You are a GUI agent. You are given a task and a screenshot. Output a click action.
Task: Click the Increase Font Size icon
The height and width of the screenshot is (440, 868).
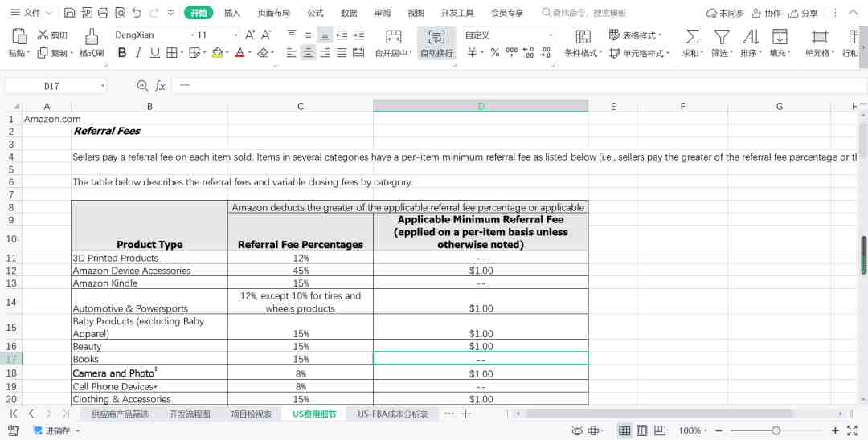pyautogui.click(x=250, y=35)
